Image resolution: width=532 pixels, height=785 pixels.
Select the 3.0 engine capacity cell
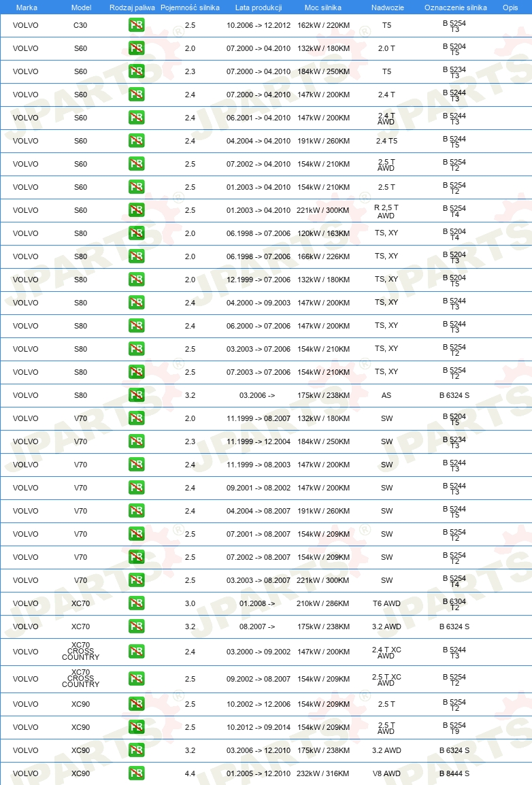(x=190, y=603)
